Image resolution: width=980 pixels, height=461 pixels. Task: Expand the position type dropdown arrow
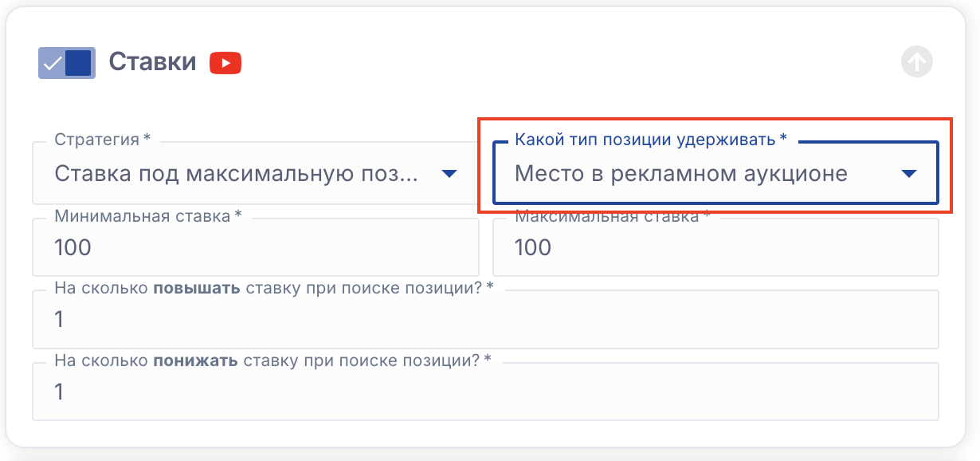[x=909, y=174]
